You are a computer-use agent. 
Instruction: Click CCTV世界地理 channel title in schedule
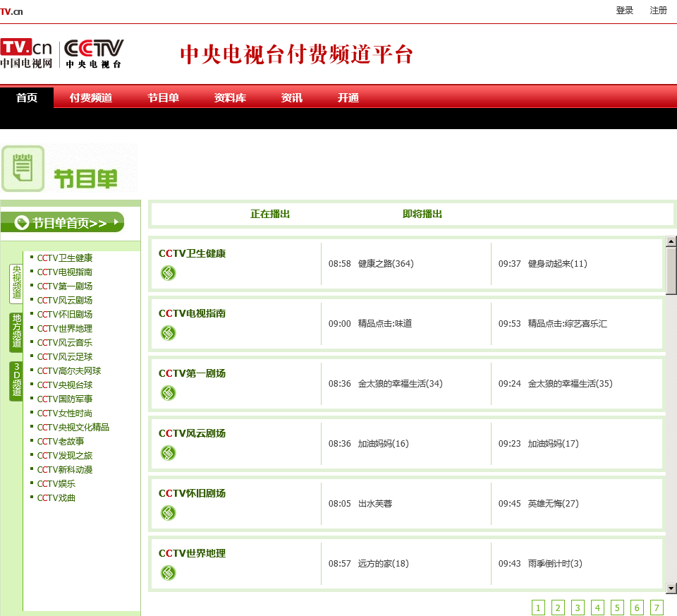192,553
